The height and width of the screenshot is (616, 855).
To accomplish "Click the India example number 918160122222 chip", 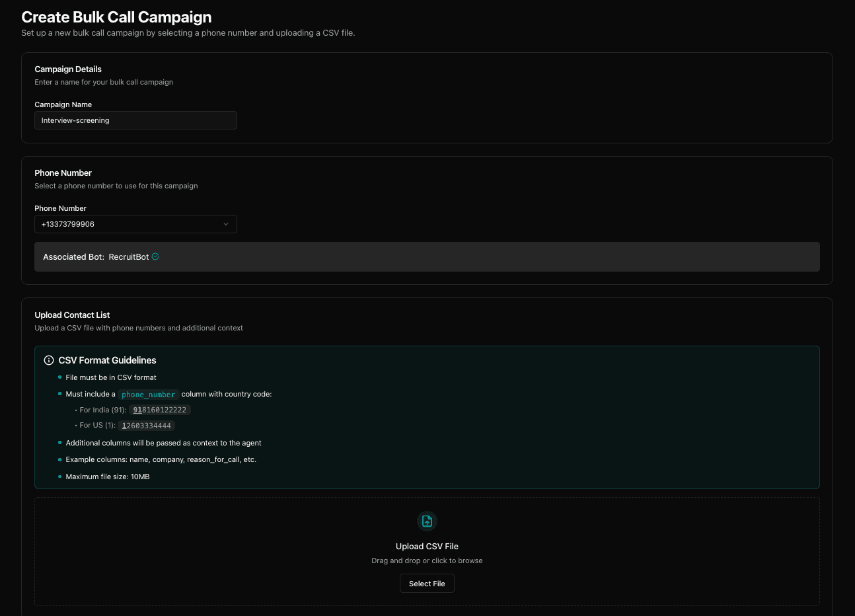I will [x=159, y=410].
